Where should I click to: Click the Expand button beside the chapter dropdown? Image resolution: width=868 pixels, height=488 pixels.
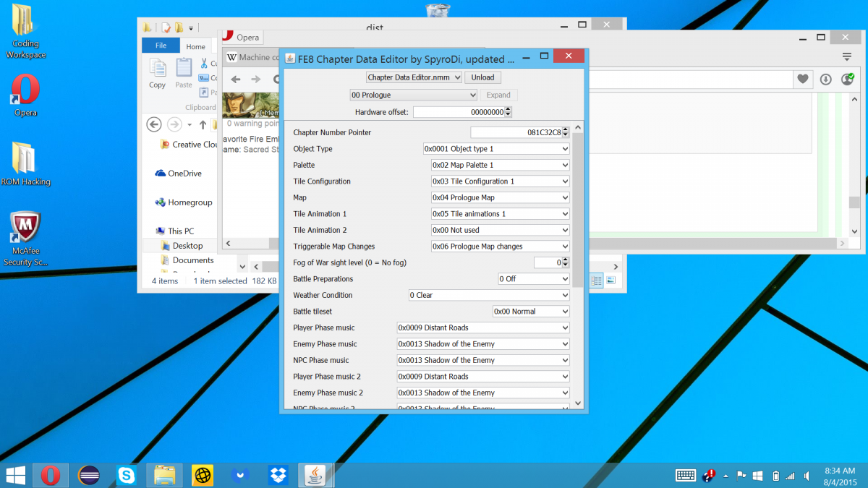(x=498, y=95)
